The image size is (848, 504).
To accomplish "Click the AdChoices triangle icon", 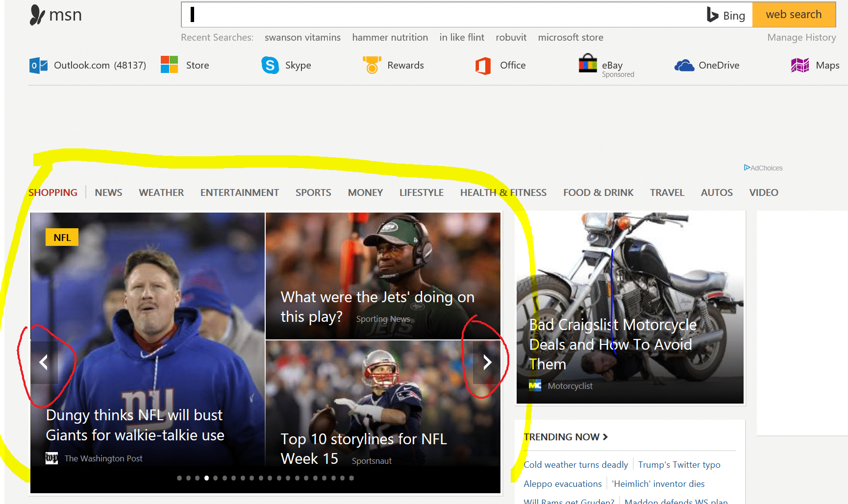I will pos(747,168).
